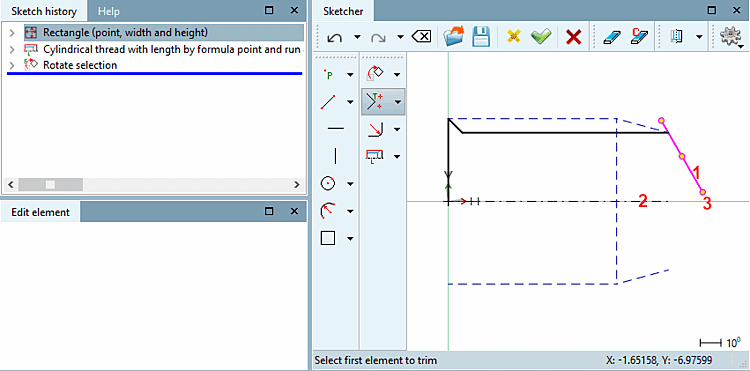Click the yellow cross cancel icon
Image resolution: width=750 pixels, height=371 pixels.
(x=513, y=37)
